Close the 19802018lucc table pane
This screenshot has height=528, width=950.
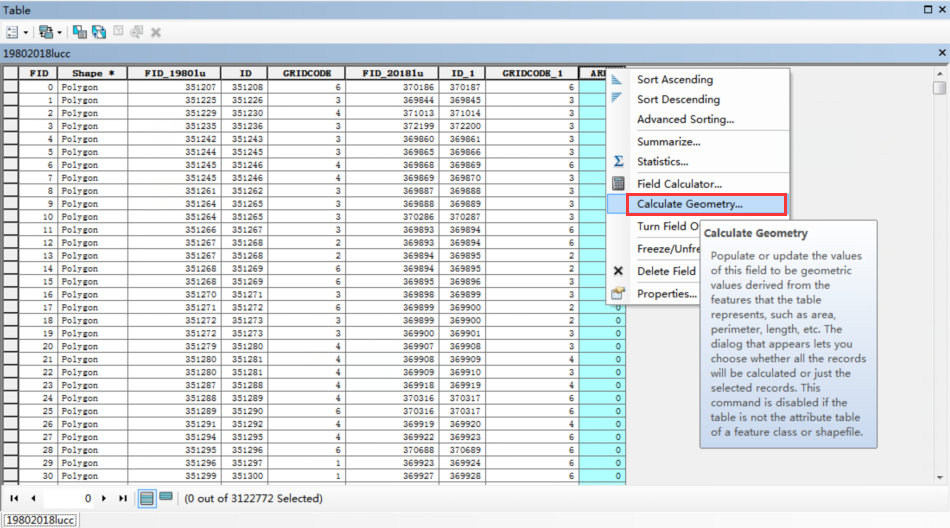click(x=942, y=53)
